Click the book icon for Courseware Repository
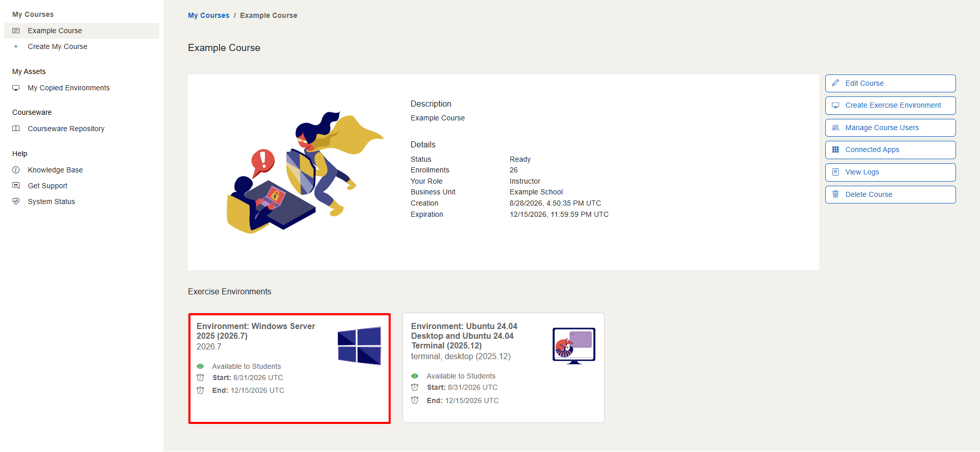980x452 pixels. [16, 129]
